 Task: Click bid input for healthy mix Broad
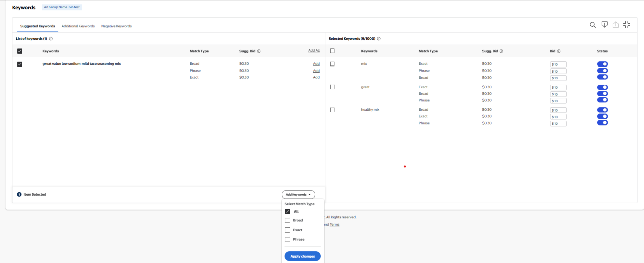pos(558,110)
